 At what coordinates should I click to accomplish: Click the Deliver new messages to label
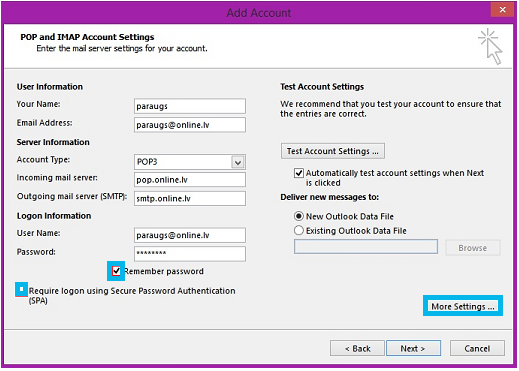pyautogui.click(x=329, y=197)
